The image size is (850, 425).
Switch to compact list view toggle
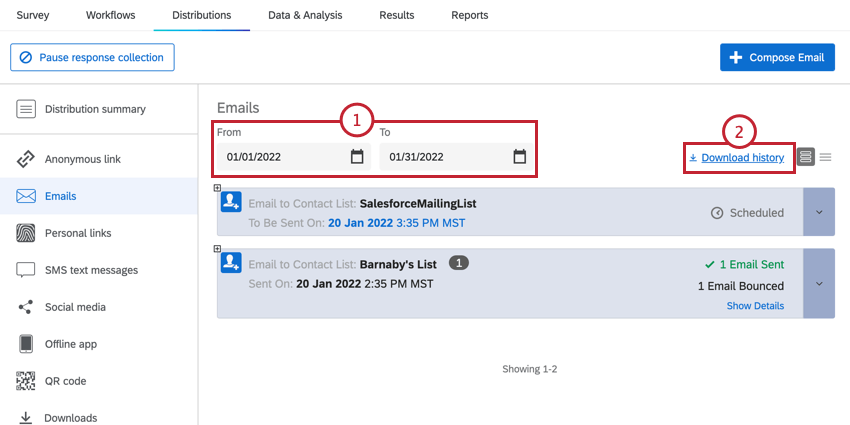[x=825, y=157]
